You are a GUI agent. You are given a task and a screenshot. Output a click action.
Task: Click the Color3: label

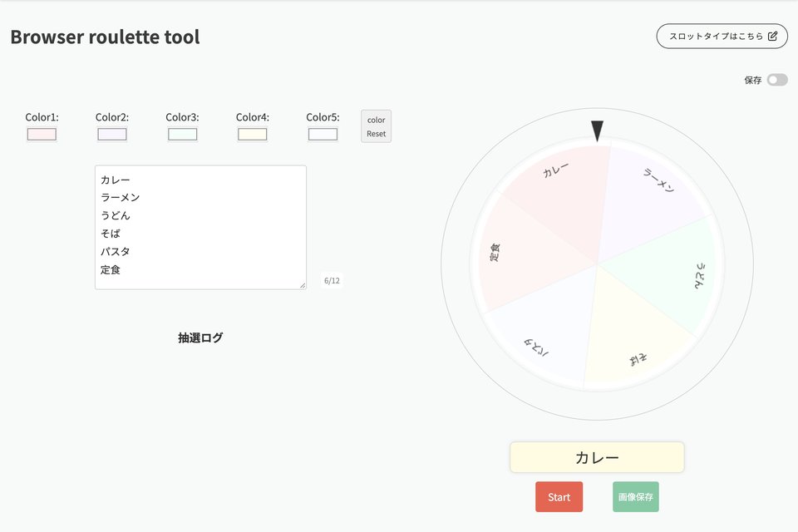182,117
